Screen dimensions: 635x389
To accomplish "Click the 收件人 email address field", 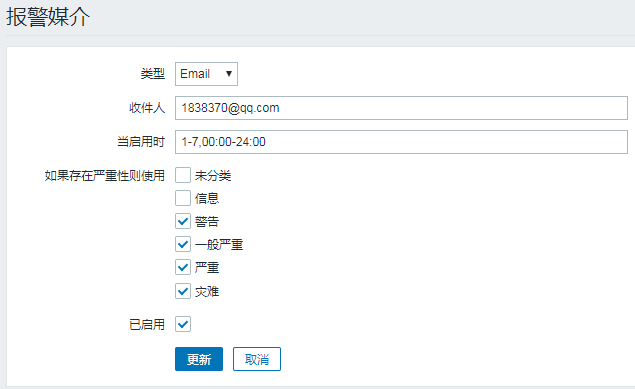I will click(x=401, y=108).
